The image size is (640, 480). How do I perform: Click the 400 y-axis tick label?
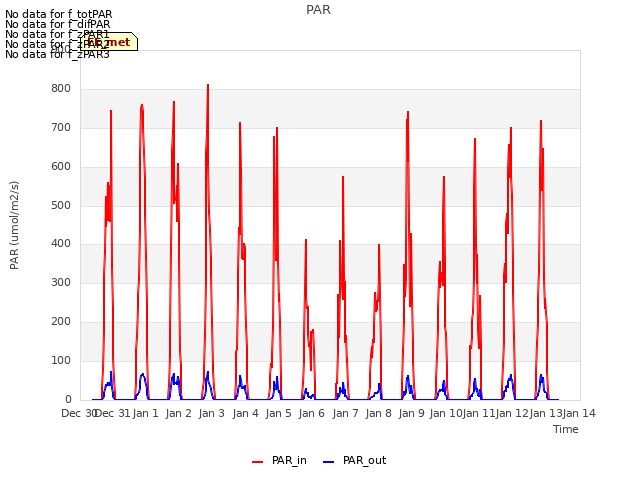coord(61,244)
